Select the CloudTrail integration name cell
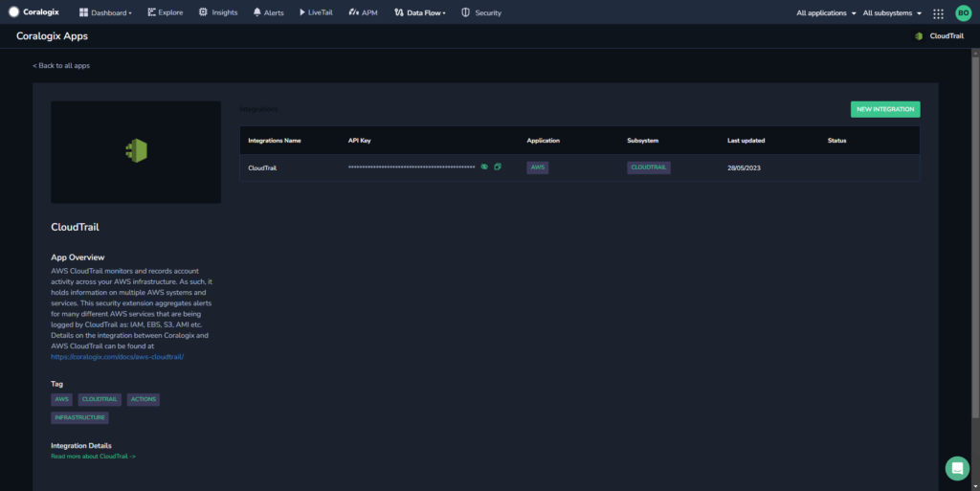This screenshot has width=980, height=491. click(x=262, y=168)
